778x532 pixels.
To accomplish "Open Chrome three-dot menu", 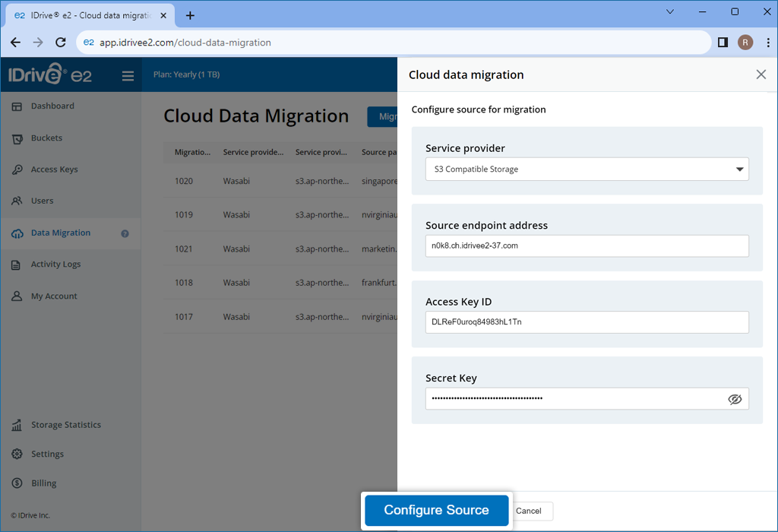I will [x=768, y=43].
